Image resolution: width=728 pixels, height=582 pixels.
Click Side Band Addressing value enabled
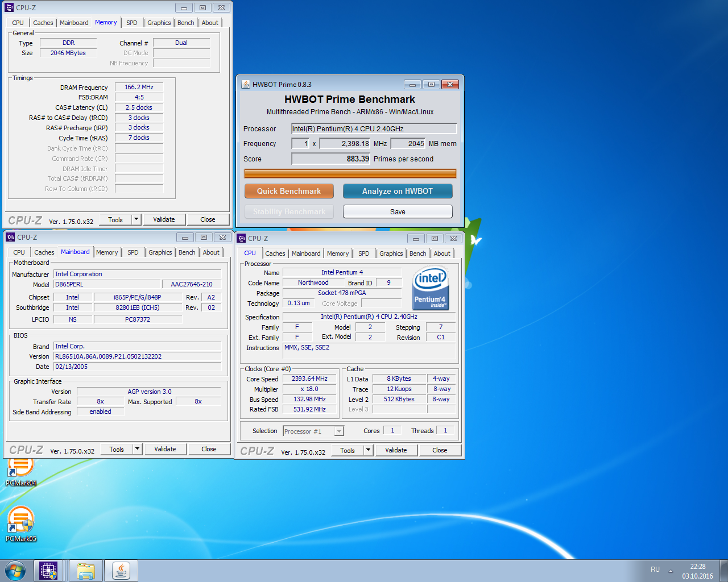click(x=100, y=411)
